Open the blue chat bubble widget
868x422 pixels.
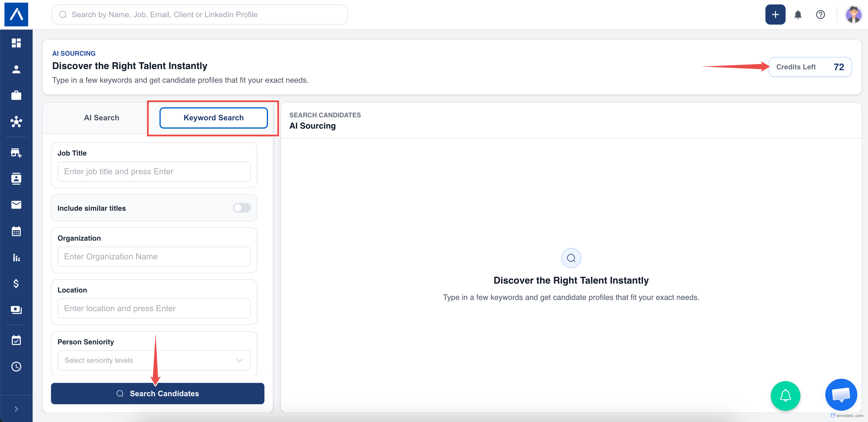[x=841, y=395]
